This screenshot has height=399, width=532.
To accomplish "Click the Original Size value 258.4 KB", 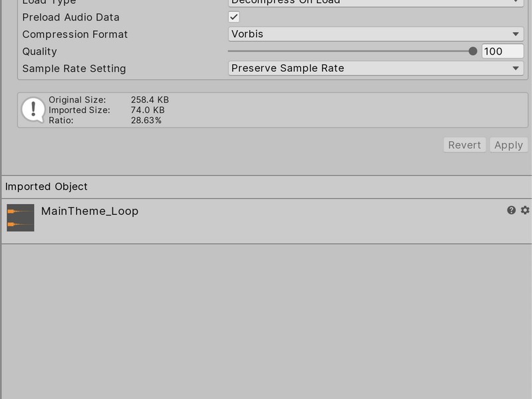I will [150, 100].
